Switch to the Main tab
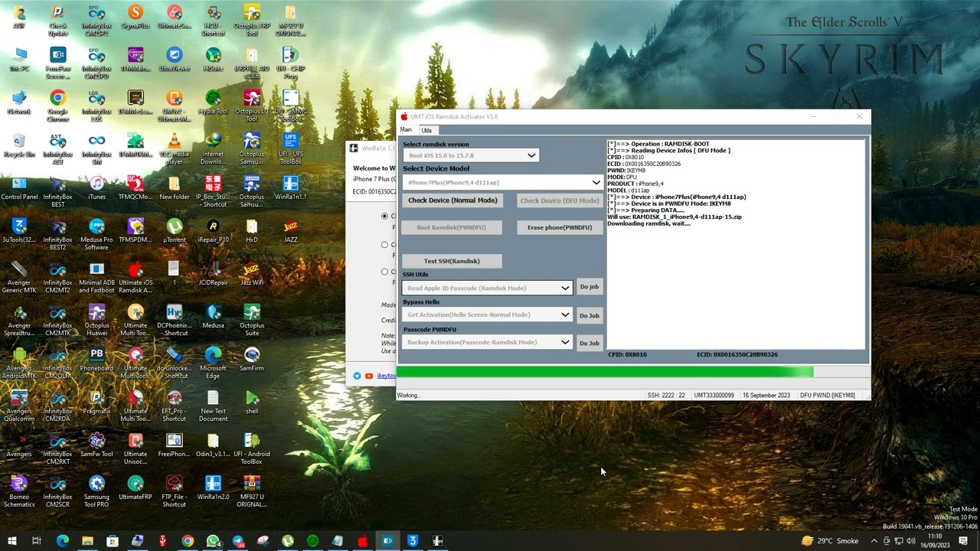980x551 pixels. (x=406, y=130)
